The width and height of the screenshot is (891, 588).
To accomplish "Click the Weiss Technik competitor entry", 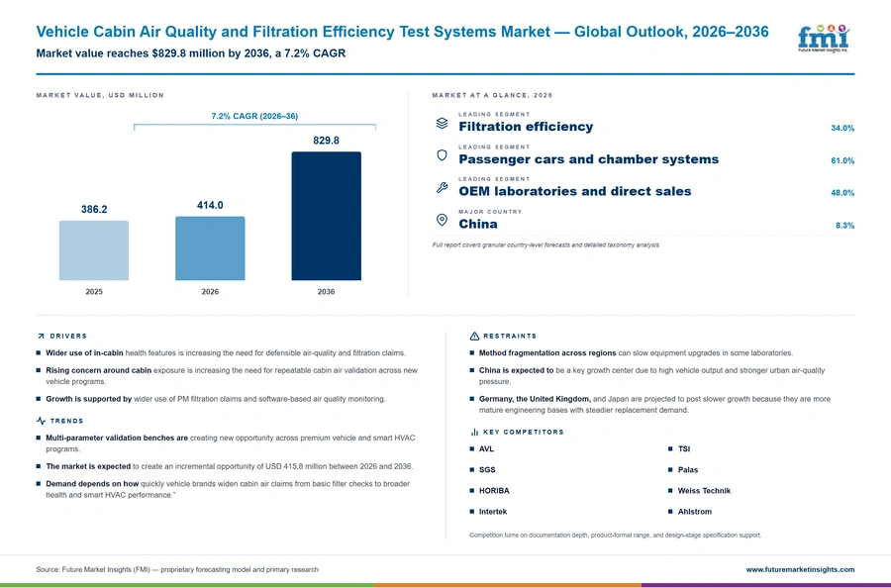I will [x=704, y=491].
